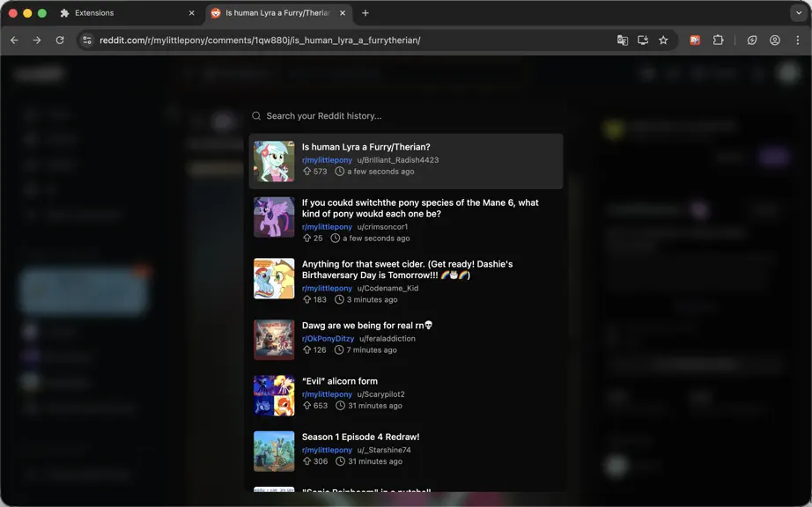This screenshot has height=507, width=812.
Task: Bookmark this page with the star icon
Action: tap(663, 40)
